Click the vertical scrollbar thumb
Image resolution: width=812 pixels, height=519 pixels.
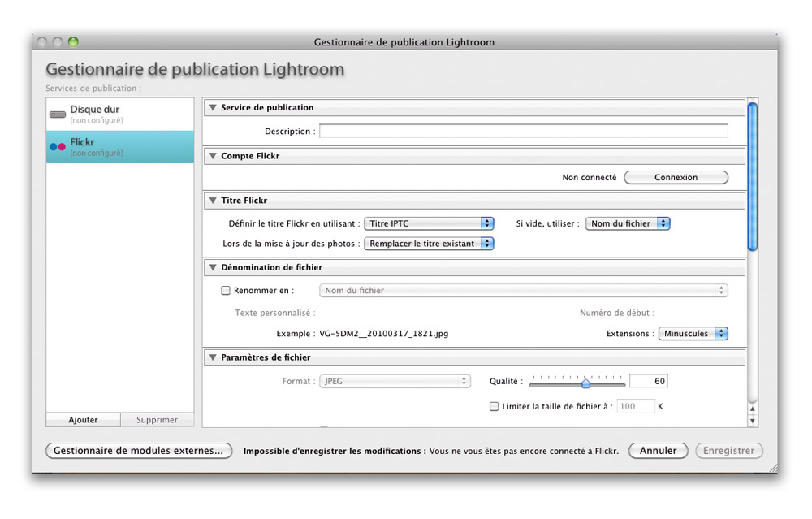click(x=753, y=177)
